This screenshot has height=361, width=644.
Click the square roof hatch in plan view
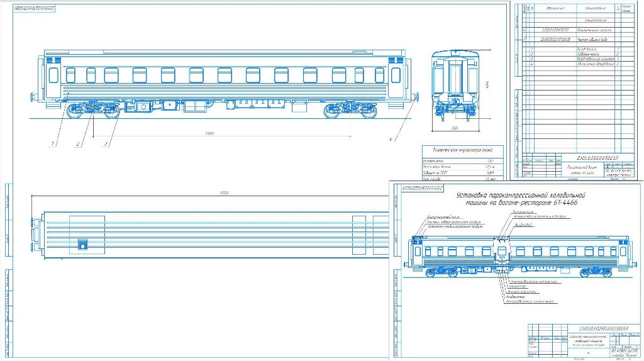tap(83, 245)
